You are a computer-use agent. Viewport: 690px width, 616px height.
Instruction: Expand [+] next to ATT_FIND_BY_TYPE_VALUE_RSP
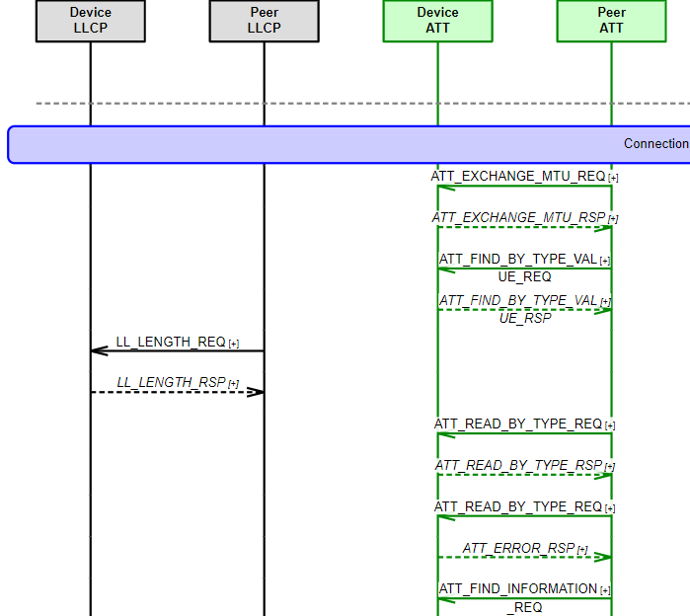coord(605,302)
